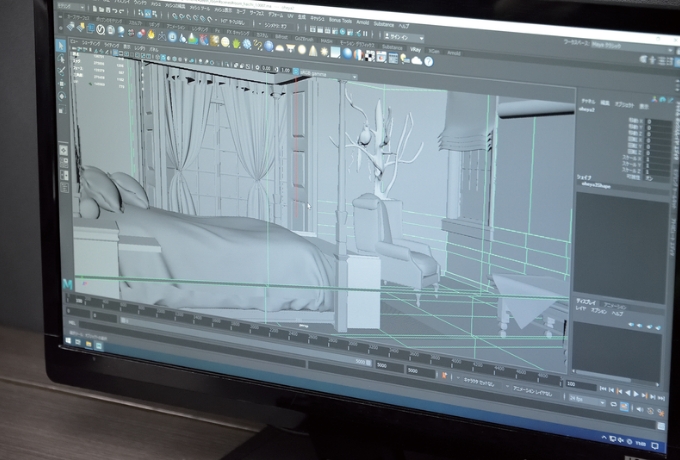Click the 100 current frame field

pyautogui.click(x=581, y=385)
